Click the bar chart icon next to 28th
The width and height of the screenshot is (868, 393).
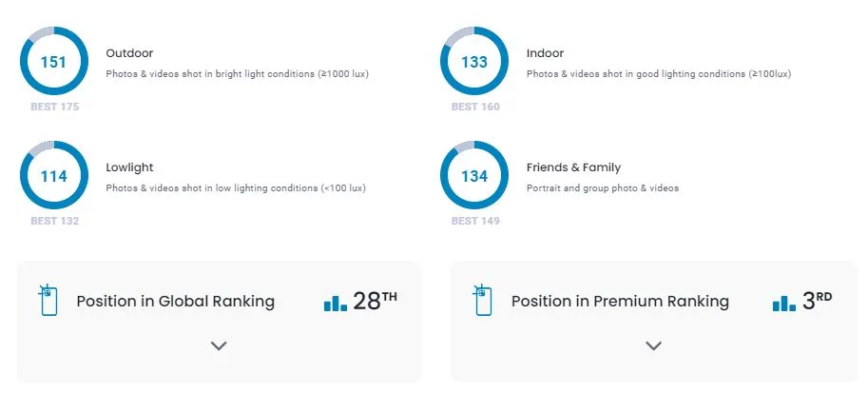(x=336, y=303)
